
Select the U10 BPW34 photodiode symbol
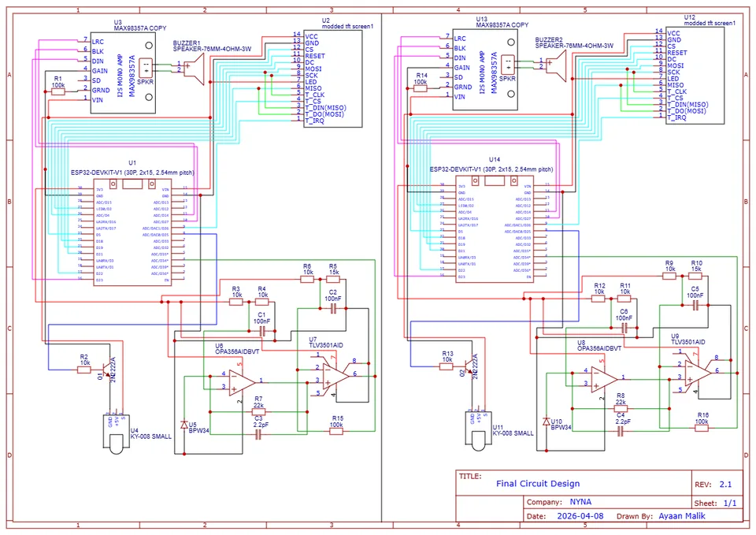click(547, 422)
